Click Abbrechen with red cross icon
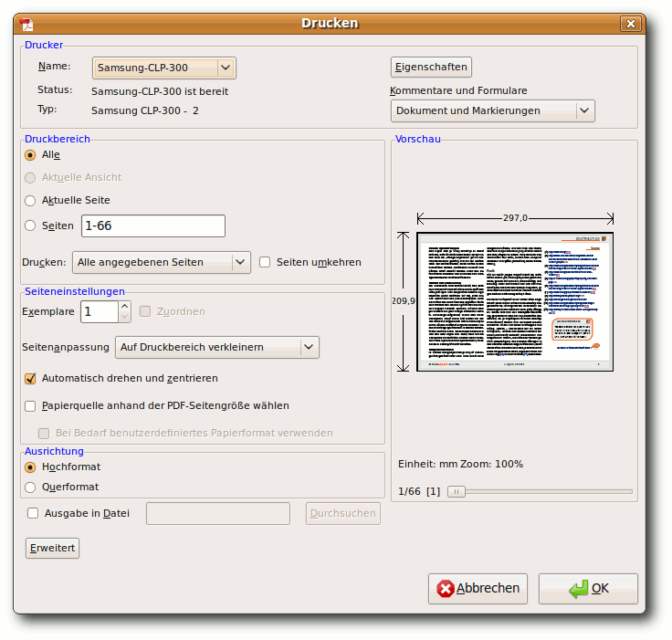 (478, 589)
